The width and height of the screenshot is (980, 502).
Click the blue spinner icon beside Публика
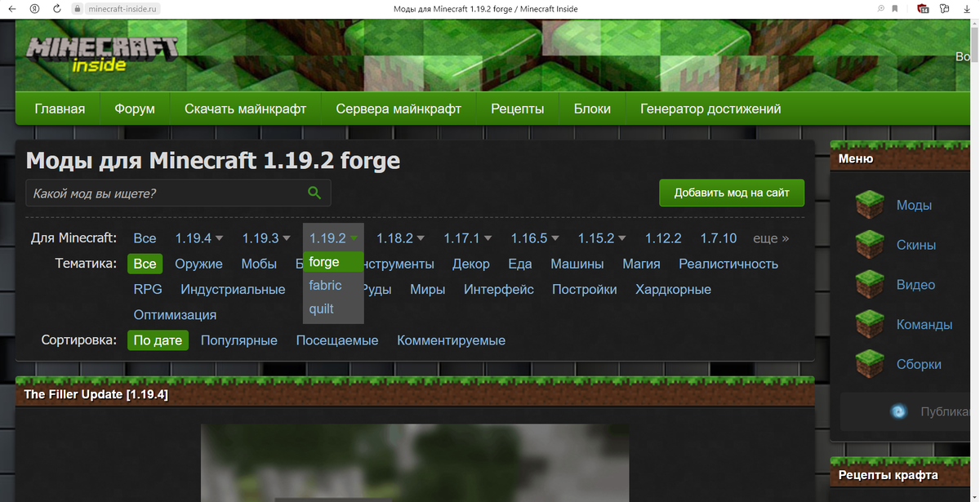pyautogui.click(x=899, y=411)
